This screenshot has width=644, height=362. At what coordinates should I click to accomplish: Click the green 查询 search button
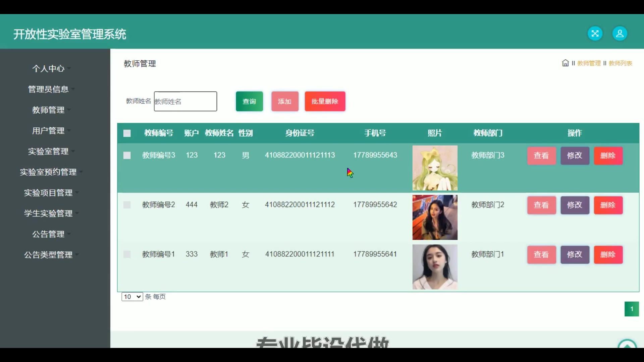pyautogui.click(x=249, y=101)
